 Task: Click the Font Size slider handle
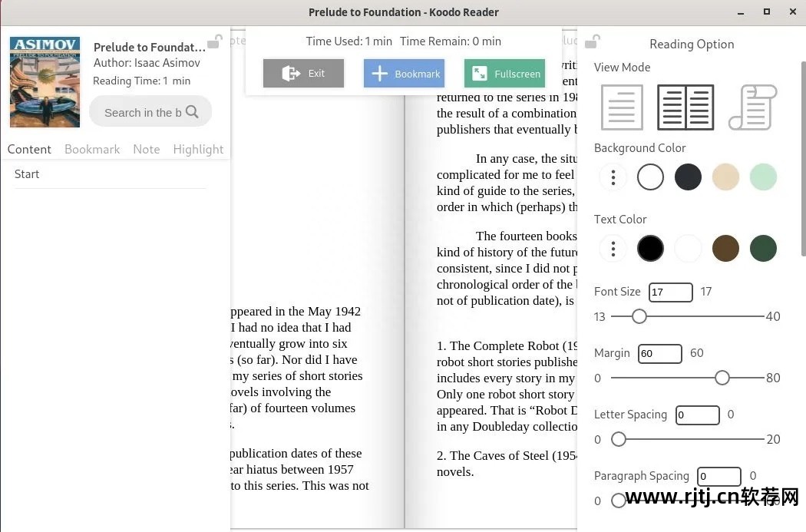coord(639,316)
